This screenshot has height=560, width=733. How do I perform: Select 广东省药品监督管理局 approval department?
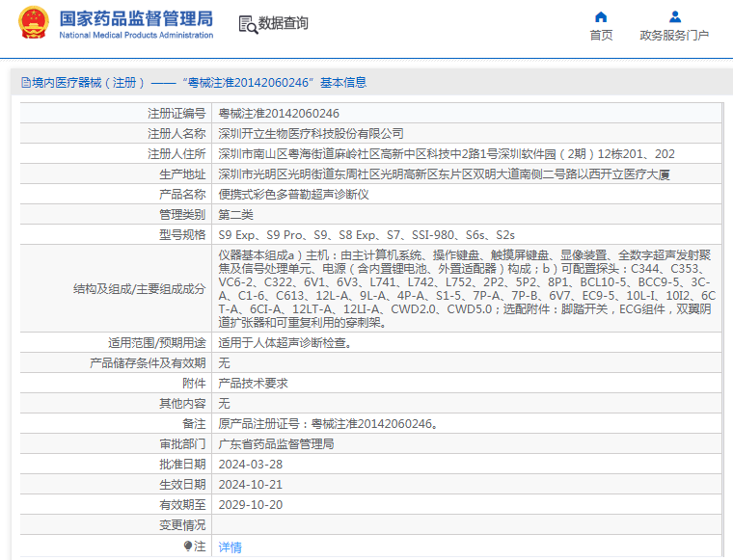276,443
